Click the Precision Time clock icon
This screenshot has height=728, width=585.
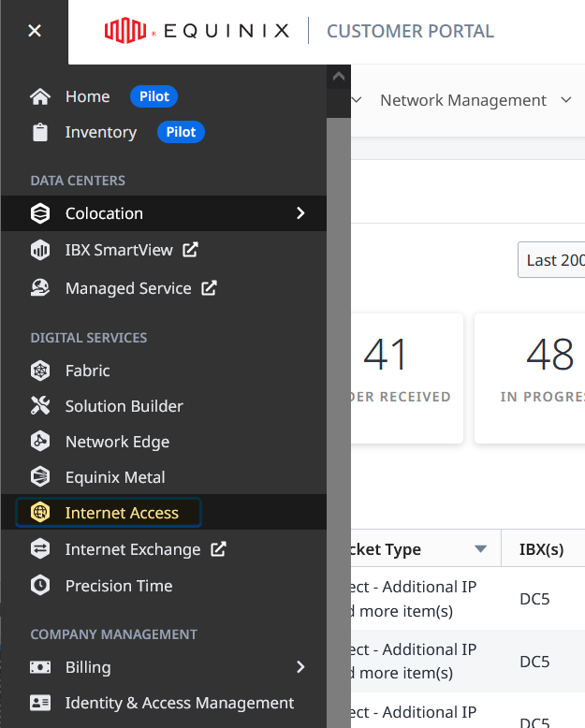pos(40,586)
